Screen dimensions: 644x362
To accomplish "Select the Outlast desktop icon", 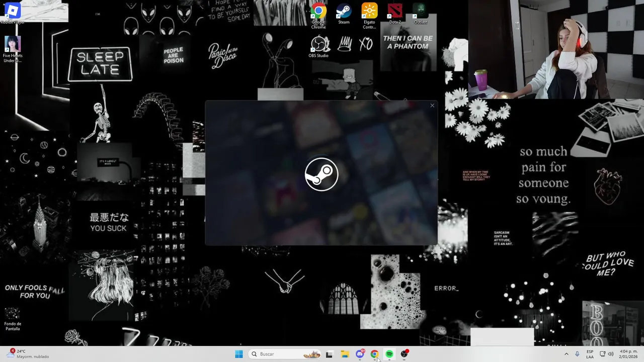I will [x=421, y=14].
